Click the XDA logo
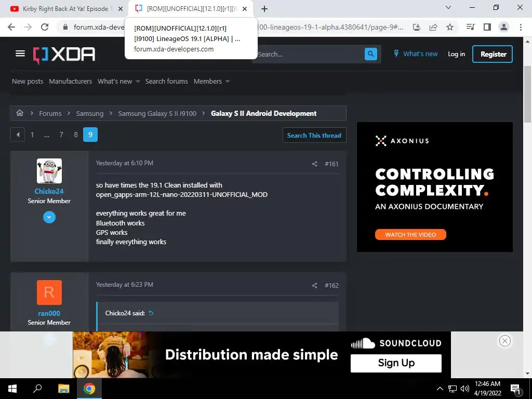The height and width of the screenshot is (399, 532). click(64, 55)
